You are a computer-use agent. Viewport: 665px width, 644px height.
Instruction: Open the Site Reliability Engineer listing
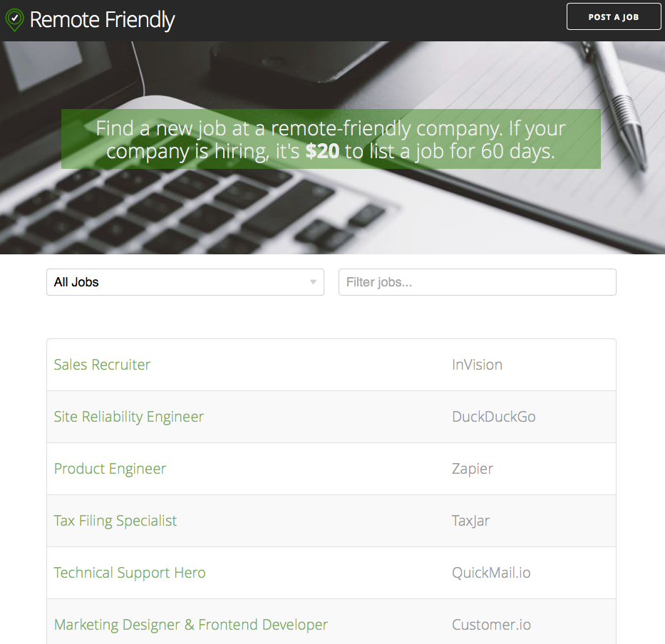click(128, 417)
